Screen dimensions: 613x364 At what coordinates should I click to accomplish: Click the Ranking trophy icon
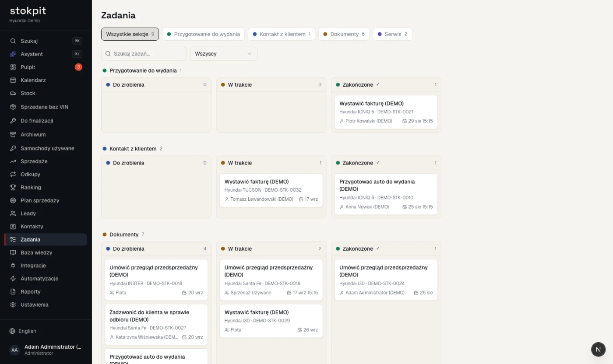pos(13,188)
